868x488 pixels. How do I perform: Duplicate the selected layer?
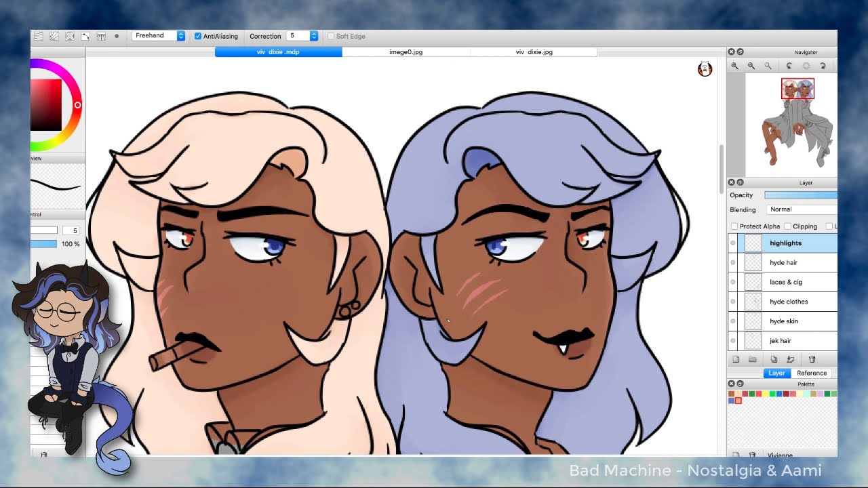click(x=774, y=359)
